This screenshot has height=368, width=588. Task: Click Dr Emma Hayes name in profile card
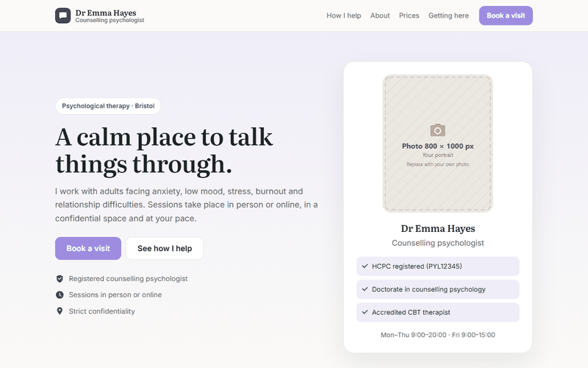437,228
